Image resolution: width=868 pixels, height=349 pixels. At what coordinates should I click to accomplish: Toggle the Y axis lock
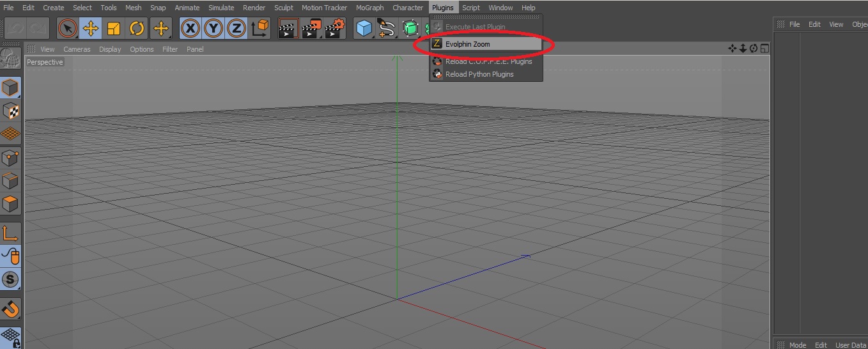(213, 29)
